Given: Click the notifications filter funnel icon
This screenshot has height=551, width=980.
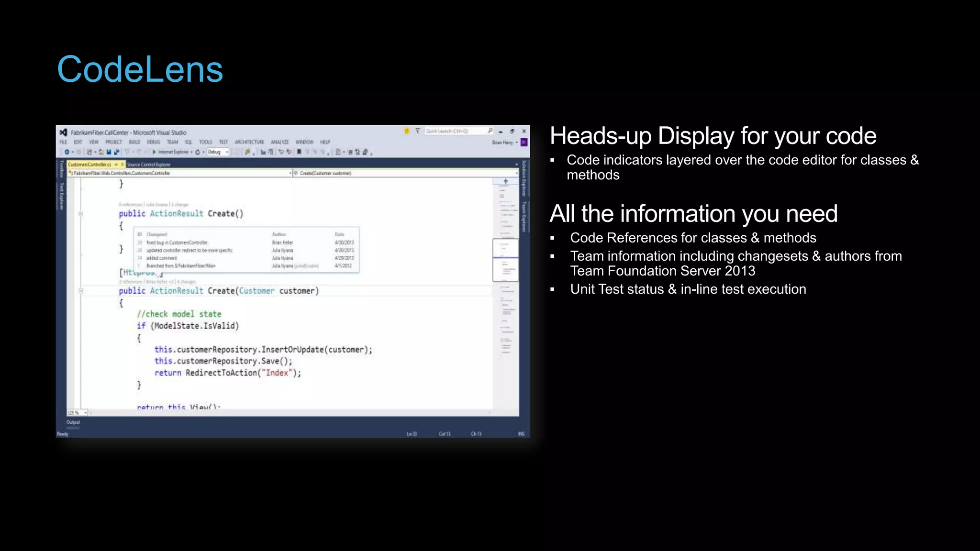Looking at the screenshot, I should [x=418, y=131].
